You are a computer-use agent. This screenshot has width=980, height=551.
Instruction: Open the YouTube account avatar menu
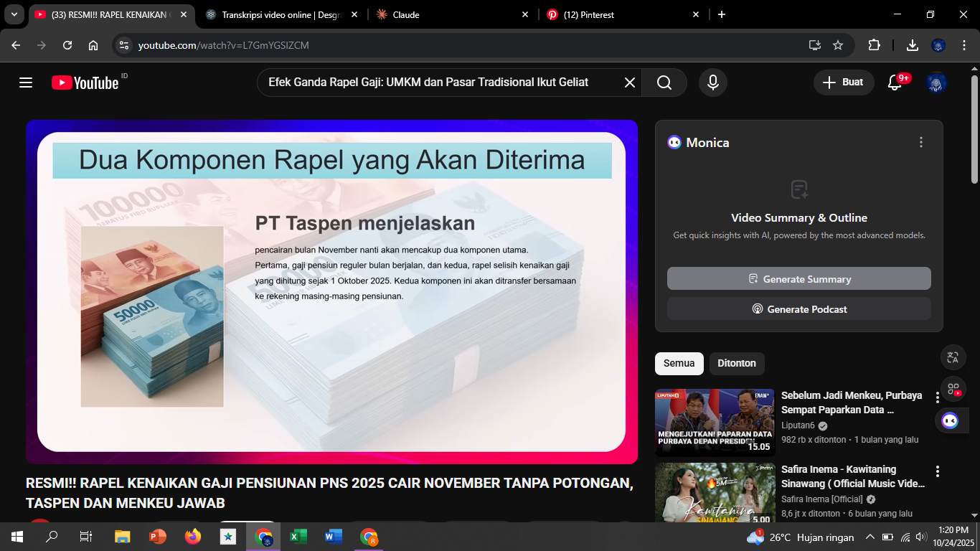[937, 83]
